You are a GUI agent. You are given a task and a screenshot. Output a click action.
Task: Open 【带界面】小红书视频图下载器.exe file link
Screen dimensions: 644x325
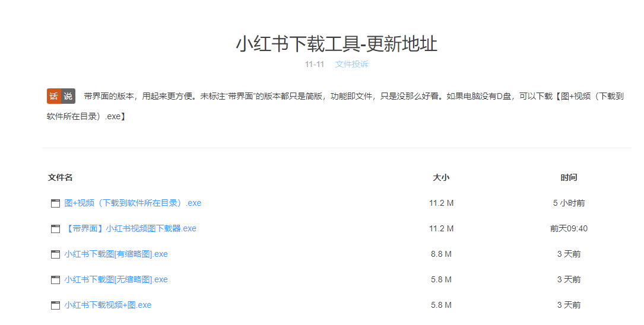click(130, 228)
